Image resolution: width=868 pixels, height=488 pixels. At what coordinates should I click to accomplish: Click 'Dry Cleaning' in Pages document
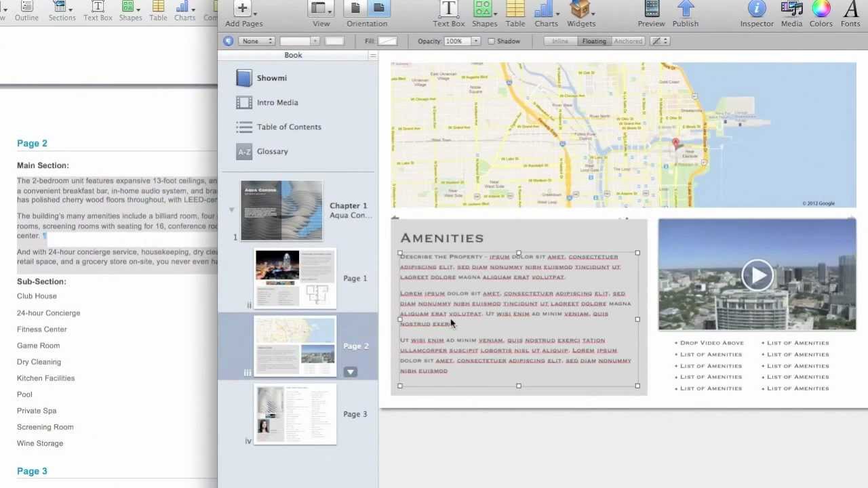coord(39,362)
